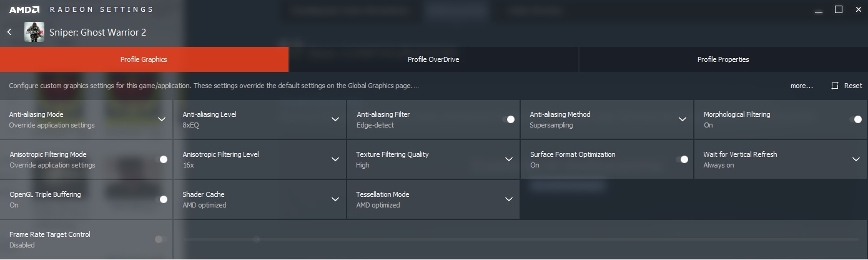This screenshot has height=260, width=868.
Task: Expand the Tessellation Mode options
Action: (508, 199)
